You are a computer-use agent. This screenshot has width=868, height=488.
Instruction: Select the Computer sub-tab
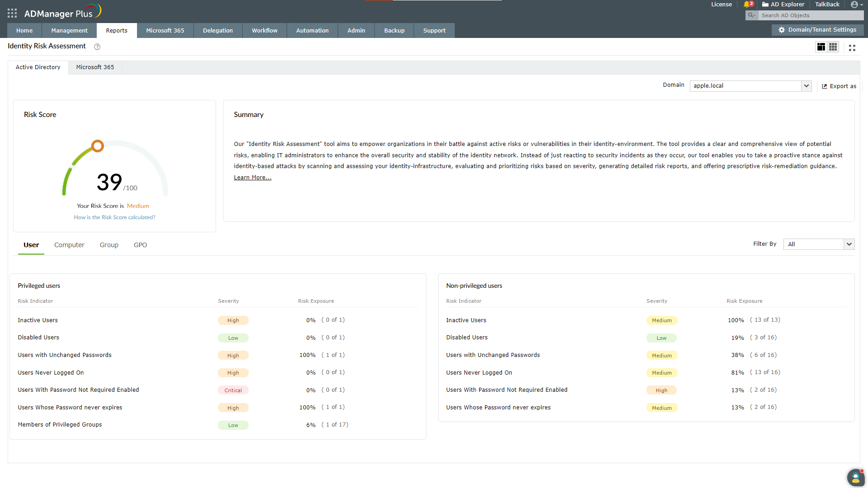pyautogui.click(x=69, y=245)
